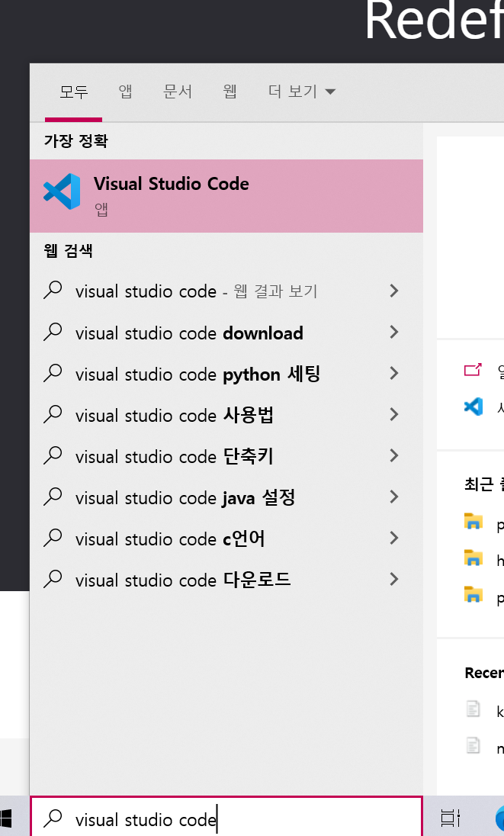Click the open-app icon in details pane

point(473,369)
